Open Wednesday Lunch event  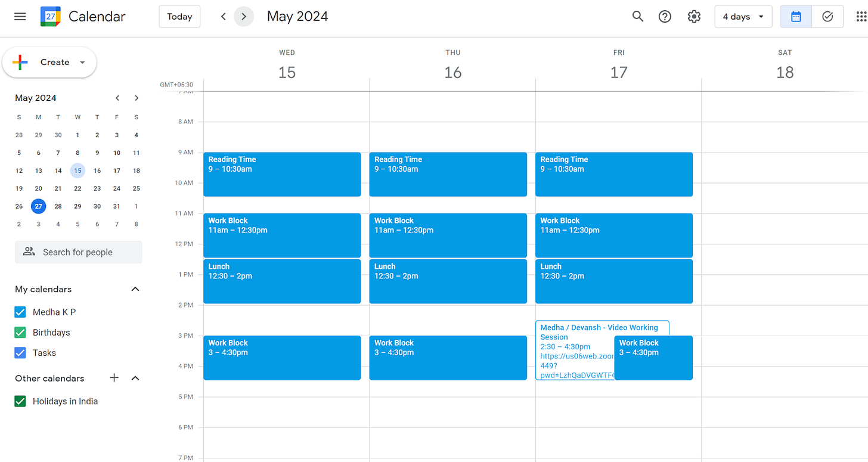pyautogui.click(x=282, y=281)
